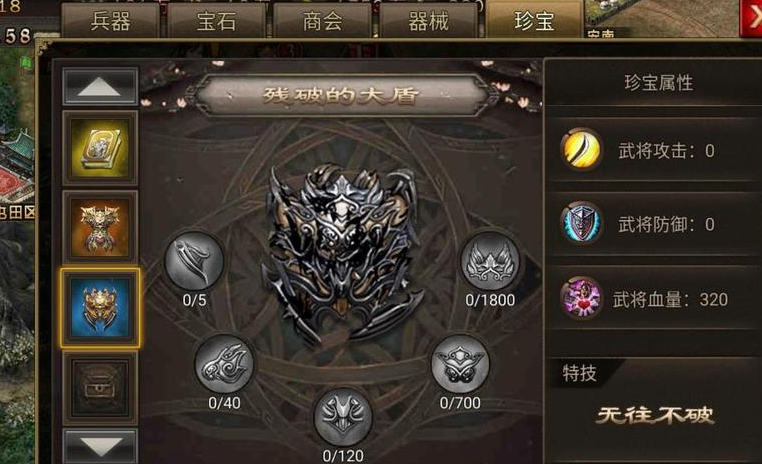This screenshot has height=464, width=762.
Task: Select the locked chest treasure slot
Action: click(x=100, y=387)
